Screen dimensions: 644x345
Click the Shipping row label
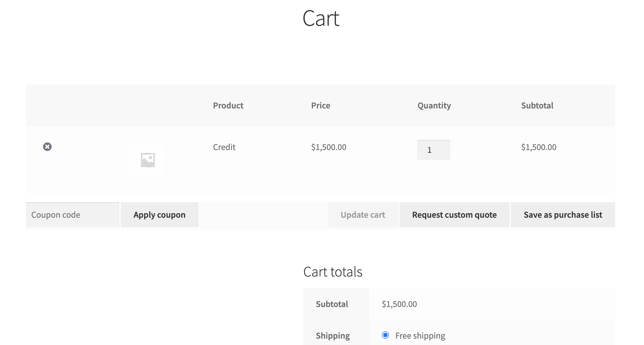[333, 336]
